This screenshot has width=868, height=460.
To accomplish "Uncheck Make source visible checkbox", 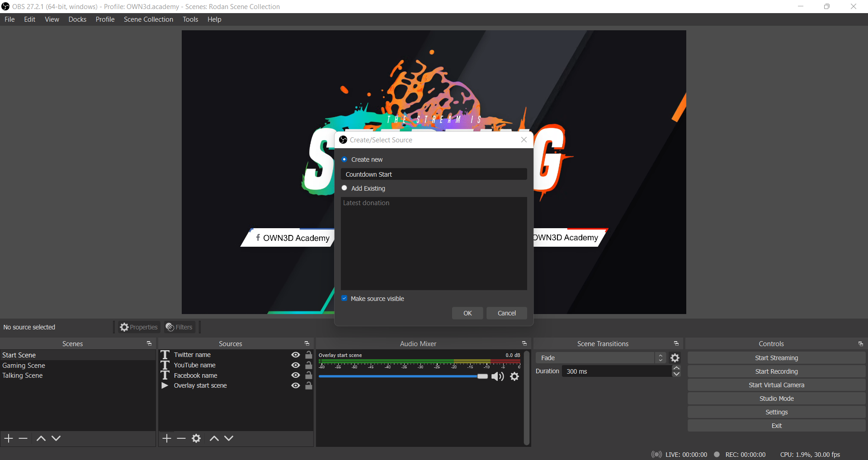I will [x=344, y=298].
